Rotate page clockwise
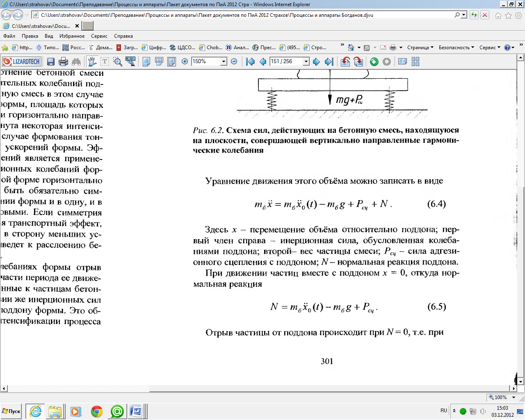Image resolution: width=525 pixels, height=420 pixels. coord(358,62)
